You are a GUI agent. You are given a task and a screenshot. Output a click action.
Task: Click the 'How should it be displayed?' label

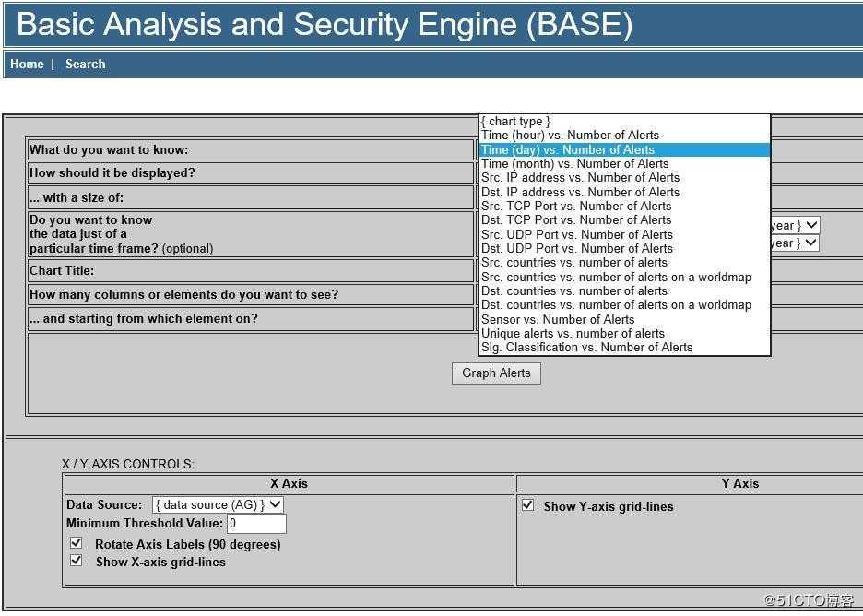112,172
